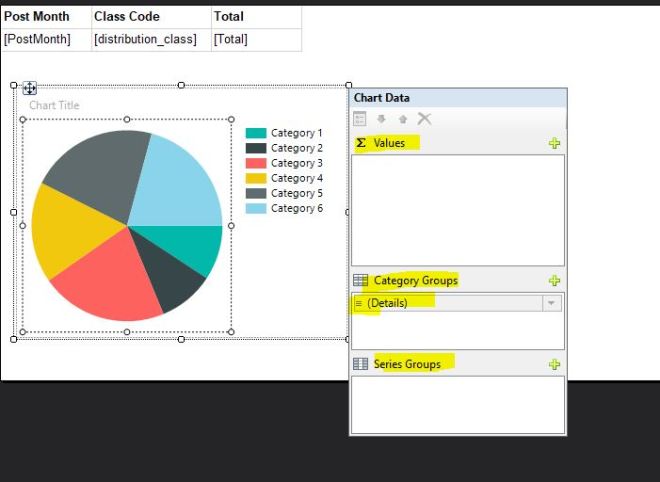Select the [distribution_class] data cell
This screenshot has width=660, height=482.
151,40
